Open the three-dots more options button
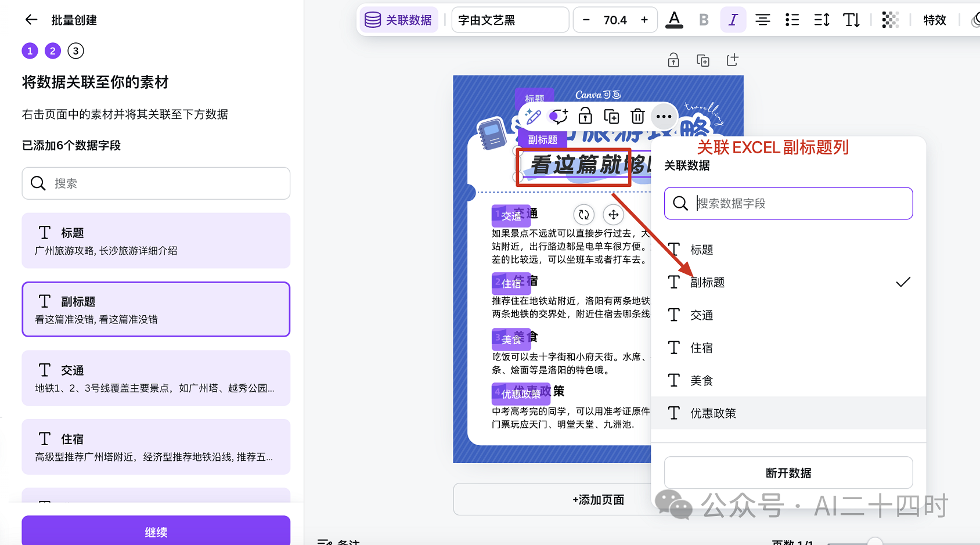The width and height of the screenshot is (980, 545). pyautogui.click(x=664, y=117)
